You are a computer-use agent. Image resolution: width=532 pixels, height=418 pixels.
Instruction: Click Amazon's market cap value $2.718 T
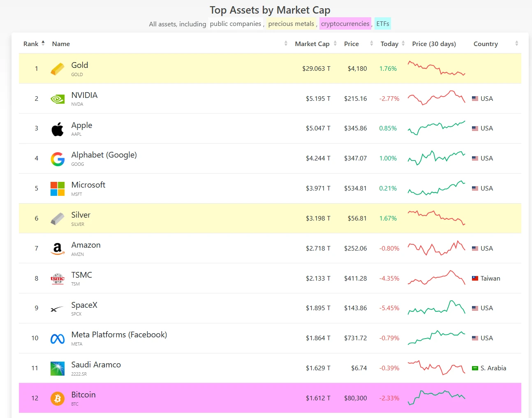click(318, 248)
